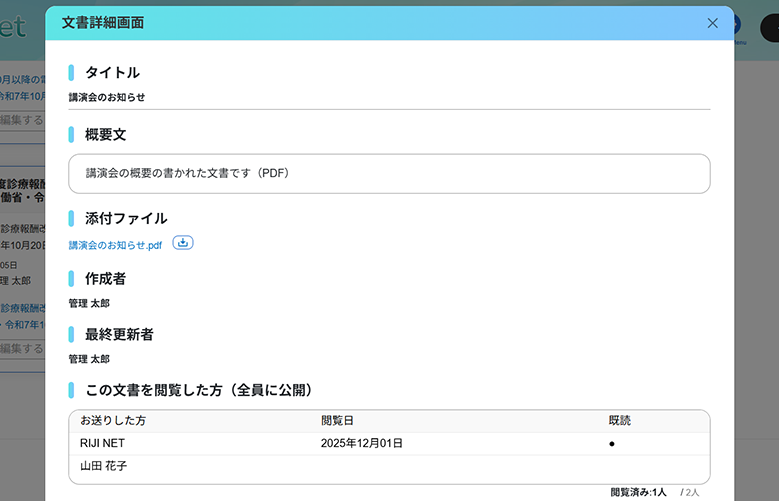Close the 文書詳細画面 dialog
Image resolution: width=779 pixels, height=501 pixels.
pos(712,23)
